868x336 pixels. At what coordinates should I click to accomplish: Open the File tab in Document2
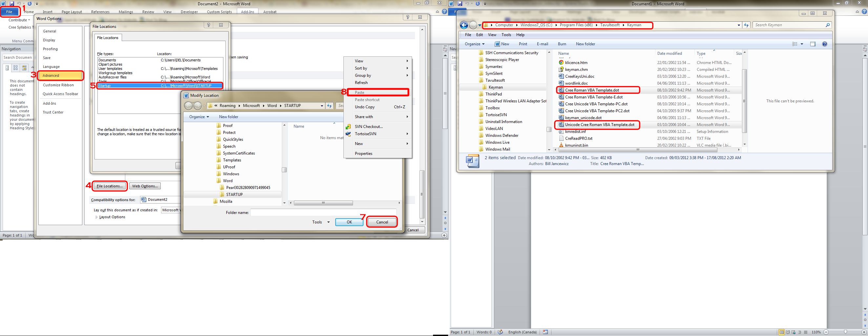[x=9, y=12]
